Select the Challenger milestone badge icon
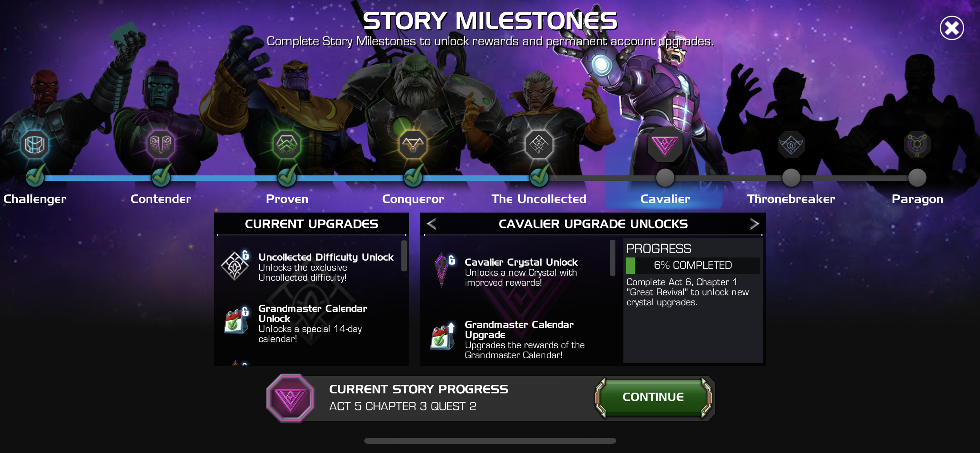Screen dimensions: 980x453 tap(35, 145)
